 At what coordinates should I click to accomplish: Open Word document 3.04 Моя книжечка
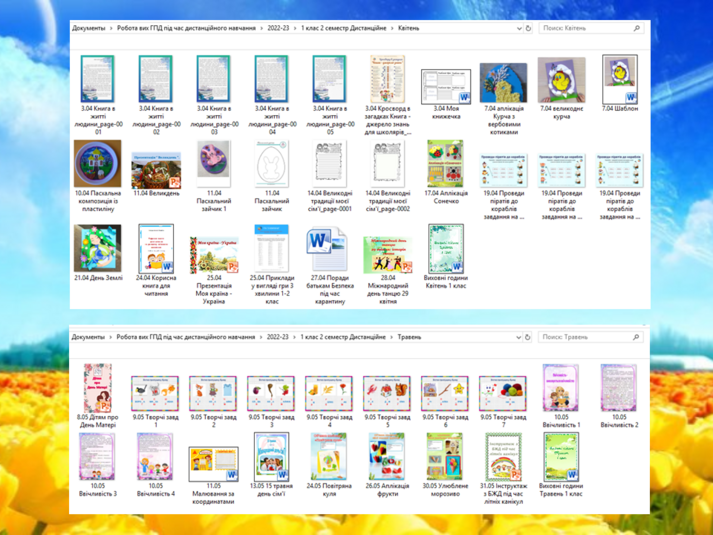[x=446, y=95]
